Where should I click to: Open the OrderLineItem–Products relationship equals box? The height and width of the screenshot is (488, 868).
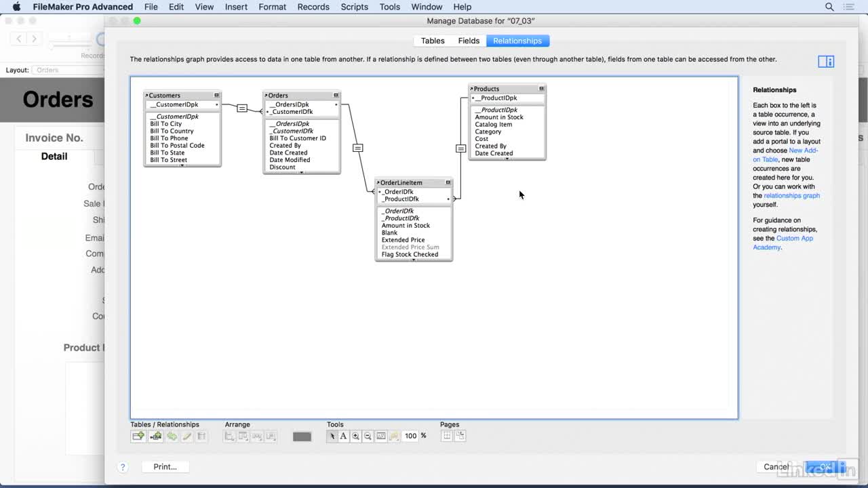[x=461, y=148]
